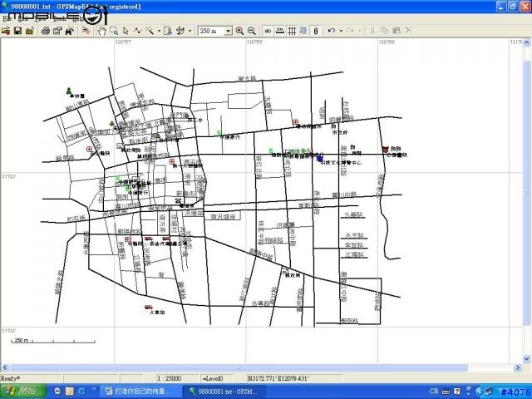The width and height of the screenshot is (532, 399).
Task: Click the vertical scrollbar down arrow
Action: [x=526, y=358]
